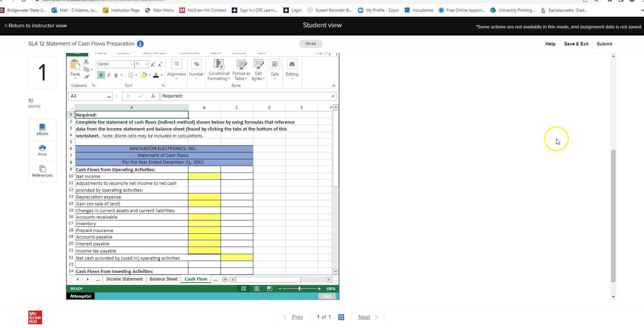Collapse the ribbon with the caret

click(x=334, y=85)
